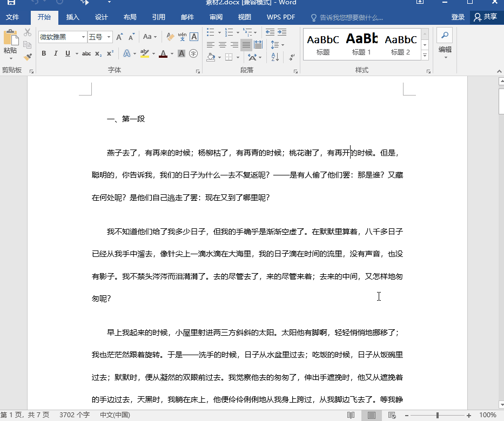The height and width of the screenshot is (421, 504).
Task: Switch to Read Mode view icon
Action: click(x=351, y=415)
